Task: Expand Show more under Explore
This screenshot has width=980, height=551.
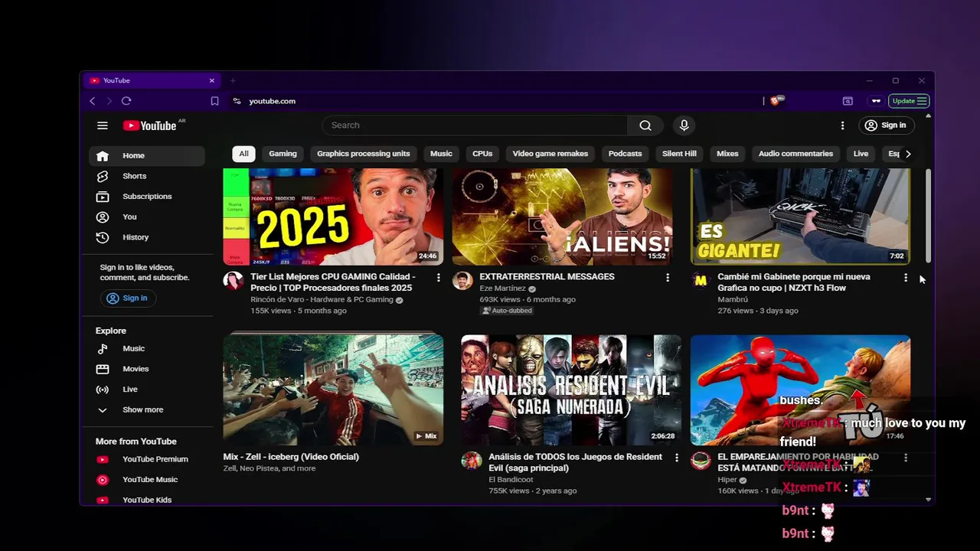Action: point(148,409)
